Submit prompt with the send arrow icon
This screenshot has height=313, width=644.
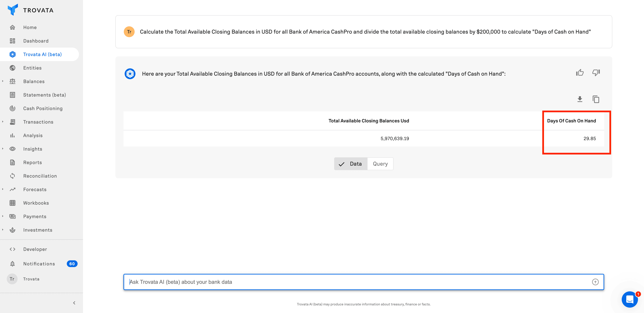[x=595, y=282]
